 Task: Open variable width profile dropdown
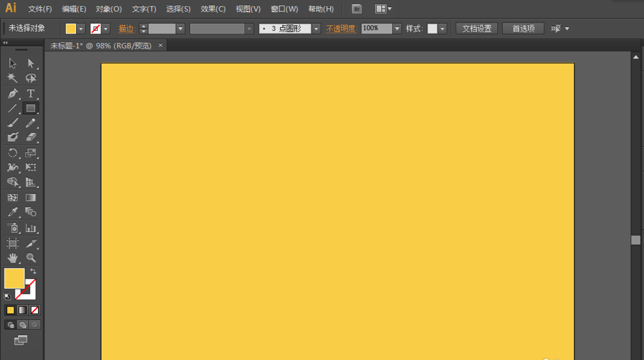pos(249,29)
